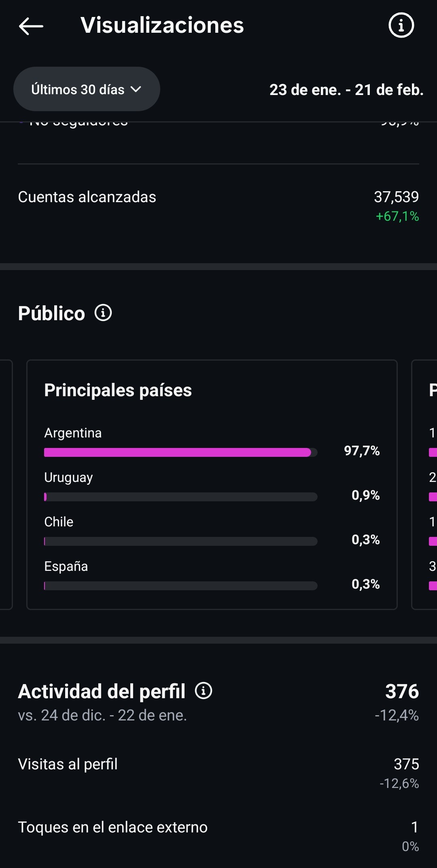Screen dimensions: 437x868
Task: Tap the 376 profile activity total
Action: 402,691
